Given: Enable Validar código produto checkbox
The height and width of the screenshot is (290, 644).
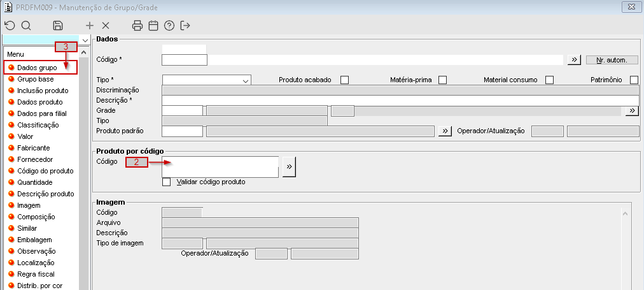Looking at the screenshot, I should coord(166,182).
